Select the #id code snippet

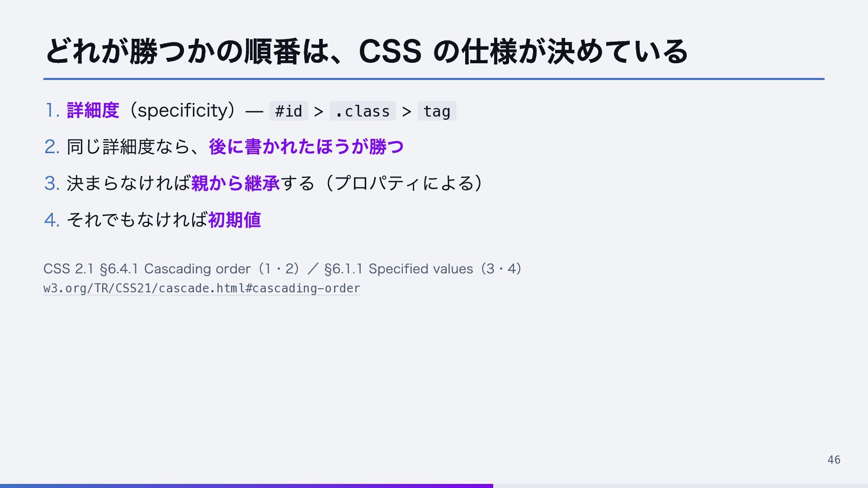pyautogui.click(x=288, y=111)
